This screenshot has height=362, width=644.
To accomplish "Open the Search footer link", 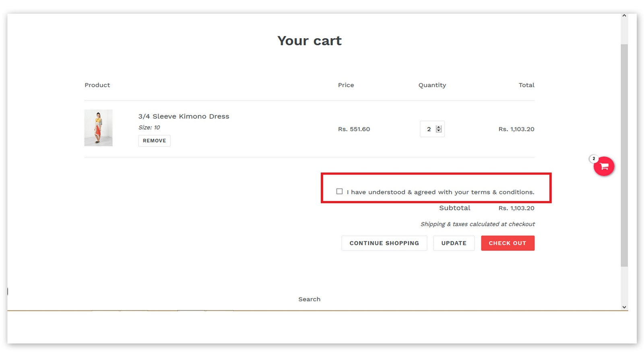I will 309,299.
